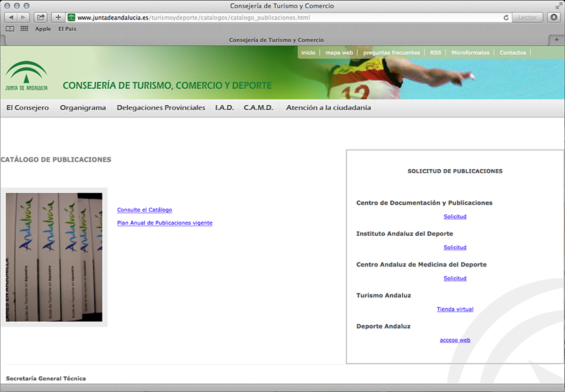Click the browser back arrow button
This screenshot has width=565, height=392.
pos(10,18)
